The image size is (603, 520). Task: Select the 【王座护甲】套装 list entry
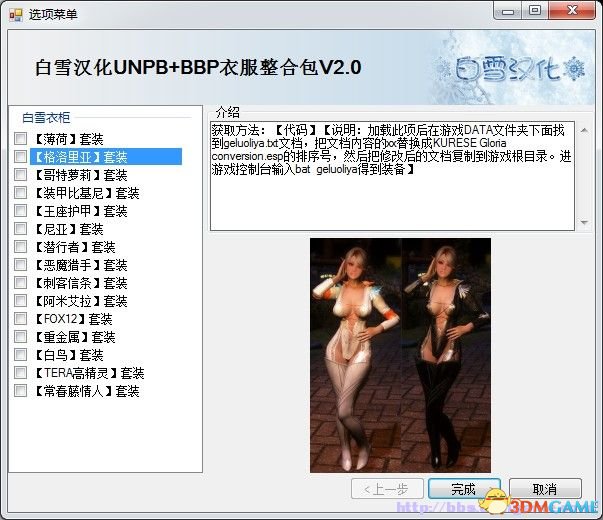coord(80,211)
